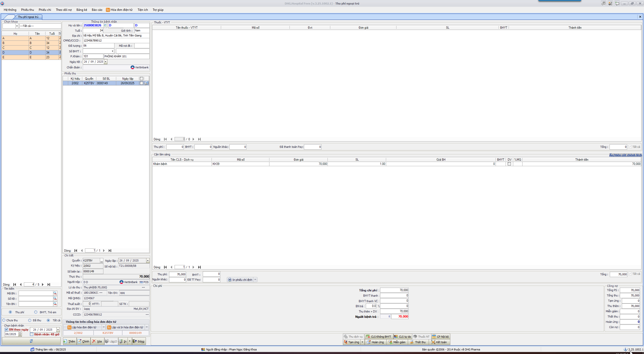Click the Ẩn/Hiện cột chênh lệch link
This screenshot has width=644, height=354.
click(x=625, y=155)
